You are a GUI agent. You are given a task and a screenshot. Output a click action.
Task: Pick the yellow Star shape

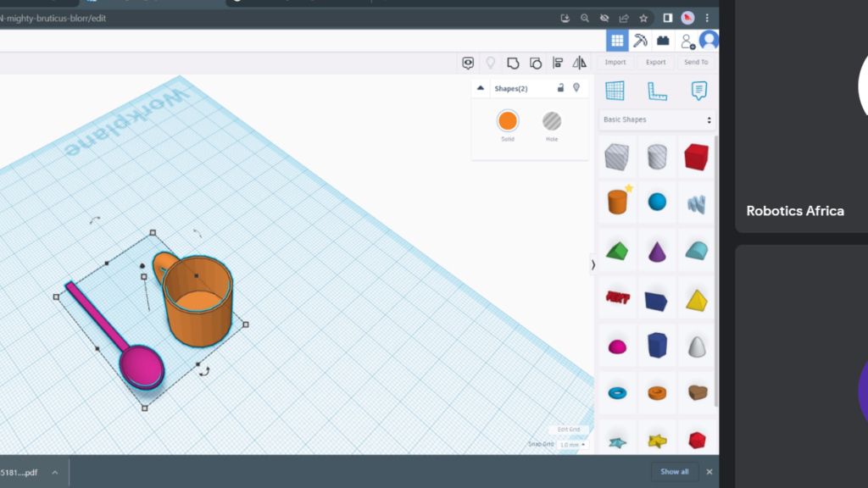click(x=657, y=441)
